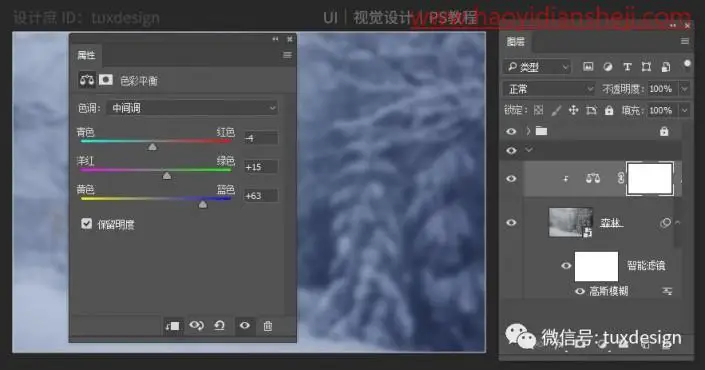Filter layers by shape layers icon
This screenshot has width=705, height=370.
[x=647, y=67]
